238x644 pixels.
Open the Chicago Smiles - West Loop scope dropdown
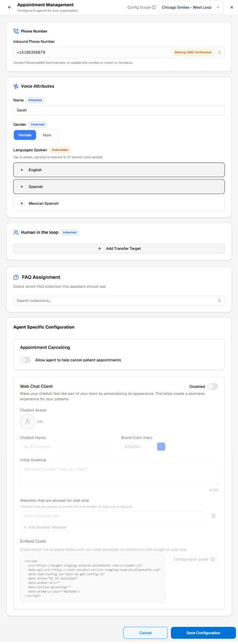click(x=191, y=7)
